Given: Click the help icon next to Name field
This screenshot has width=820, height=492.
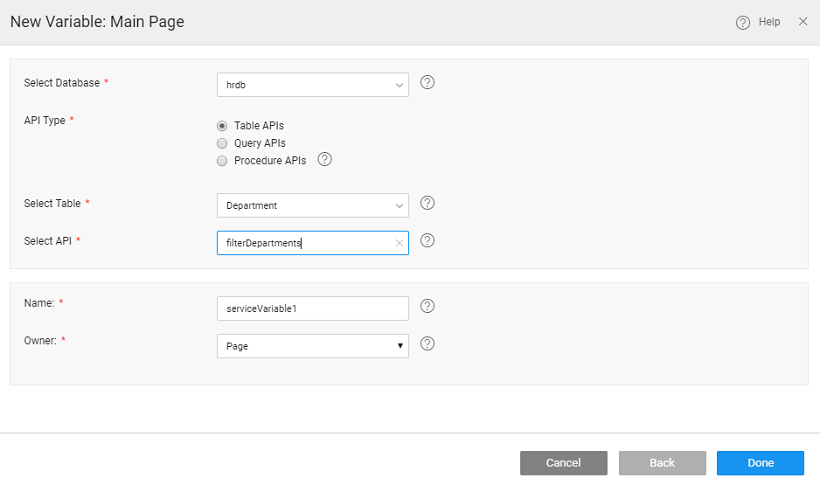Looking at the screenshot, I should click(x=427, y=307).
